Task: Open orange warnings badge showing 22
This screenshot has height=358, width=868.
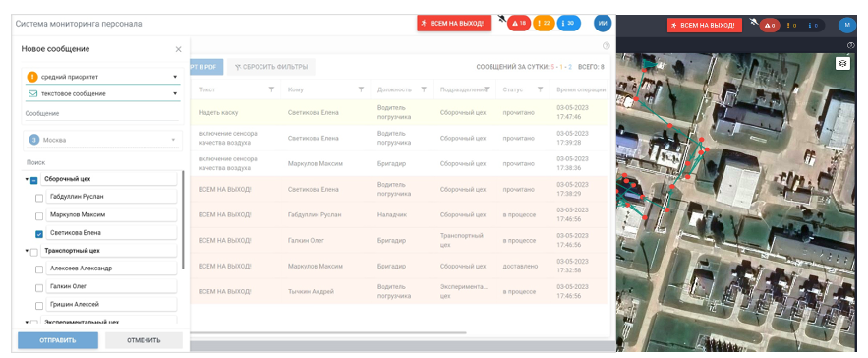Action: 544,24
